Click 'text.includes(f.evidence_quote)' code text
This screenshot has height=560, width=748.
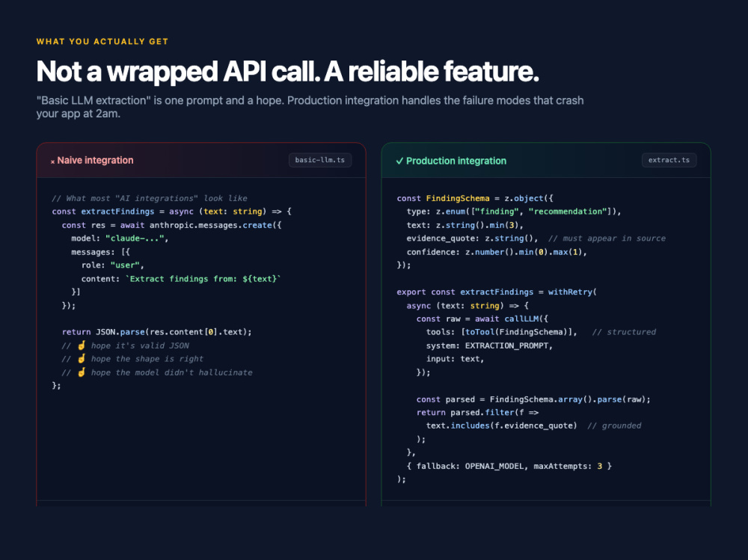[x=502, y=425]
